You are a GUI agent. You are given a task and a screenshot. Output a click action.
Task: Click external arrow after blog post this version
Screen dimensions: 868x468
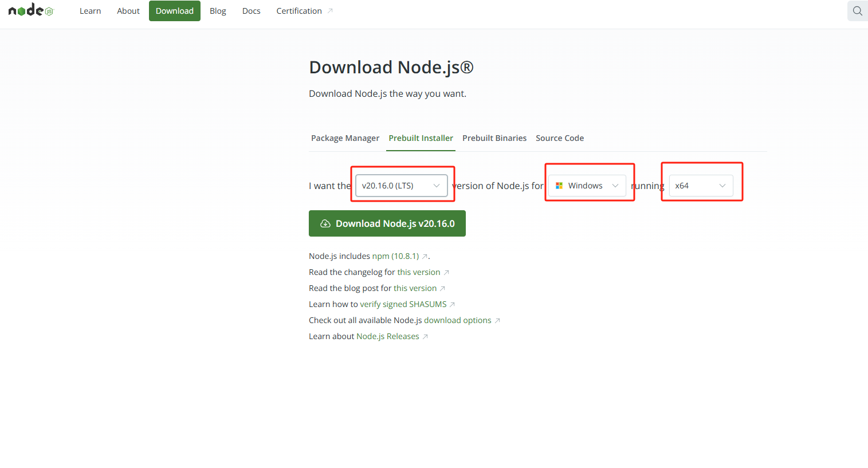442,289
